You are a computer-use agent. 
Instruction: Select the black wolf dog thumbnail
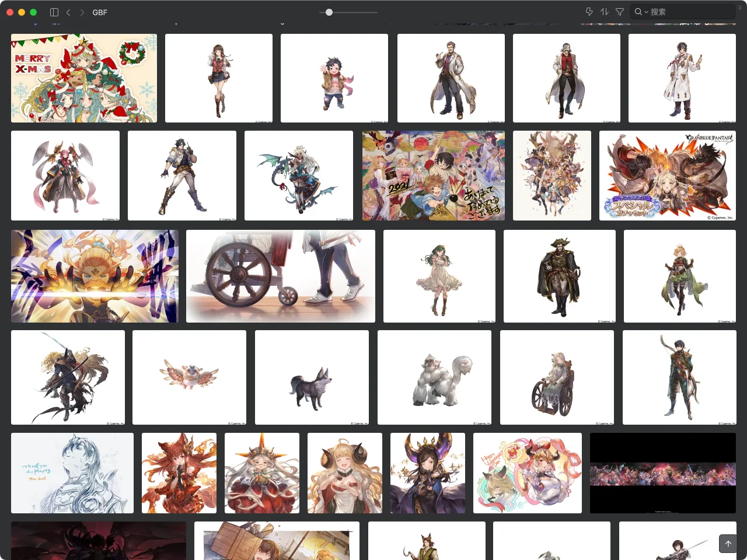[312, 377]
